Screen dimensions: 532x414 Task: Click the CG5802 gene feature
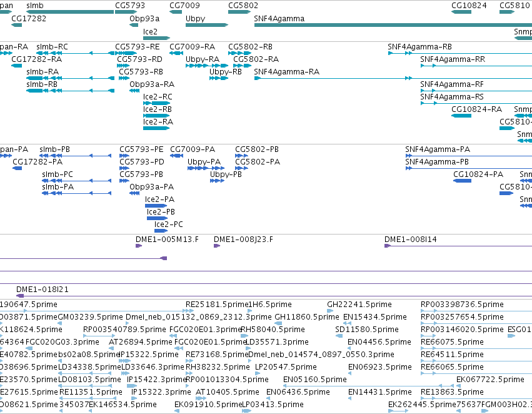(x=239, y=12)
